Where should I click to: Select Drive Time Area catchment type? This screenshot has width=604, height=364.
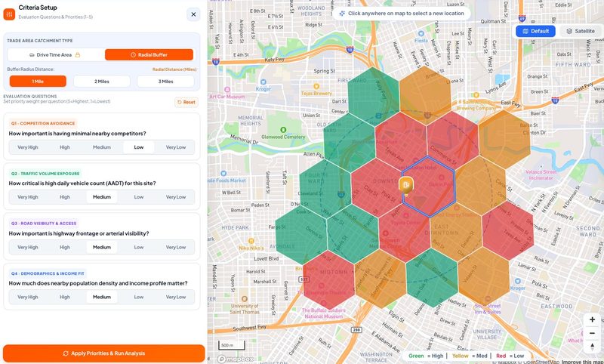click(x=54, y=54)
